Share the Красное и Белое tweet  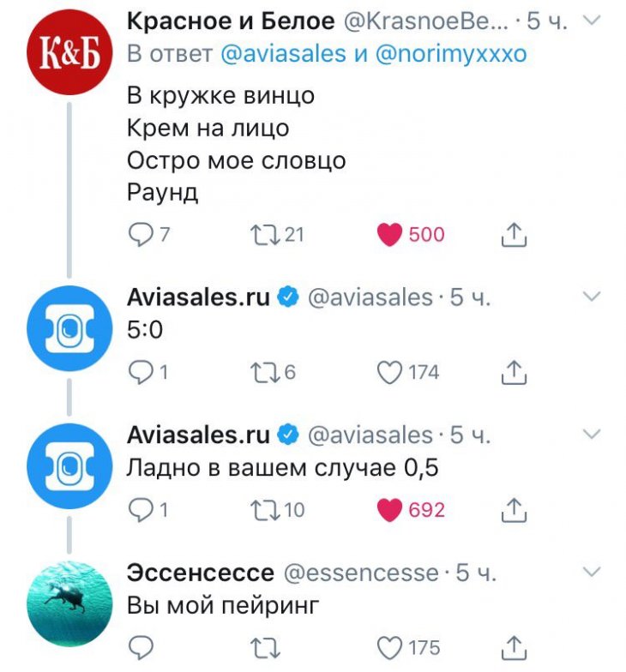(x=513, y=234)
